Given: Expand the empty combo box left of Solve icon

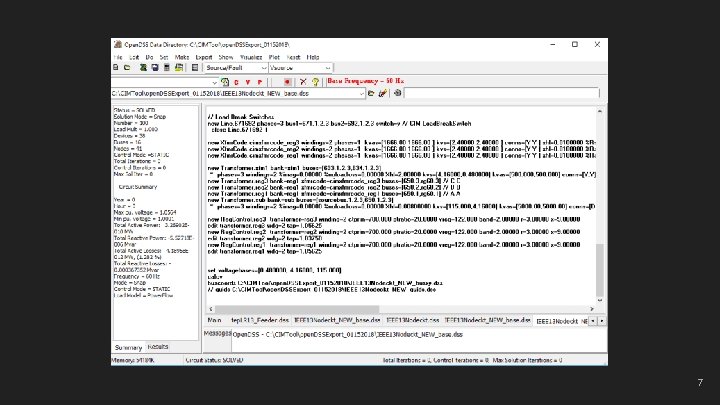Looking at the screenshot, I should [214, 83].
